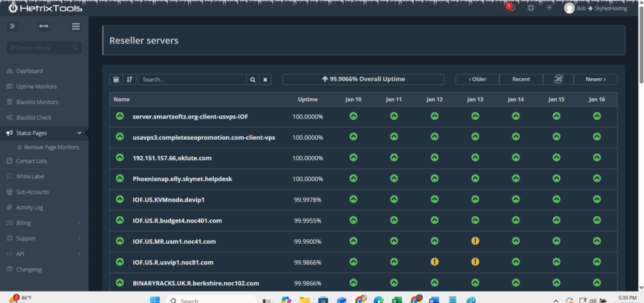Click IOF.US.R.budget4.noc401.com monitor name
The height and width of the screenshot is (303, 644).
click(x=177, y=220)
